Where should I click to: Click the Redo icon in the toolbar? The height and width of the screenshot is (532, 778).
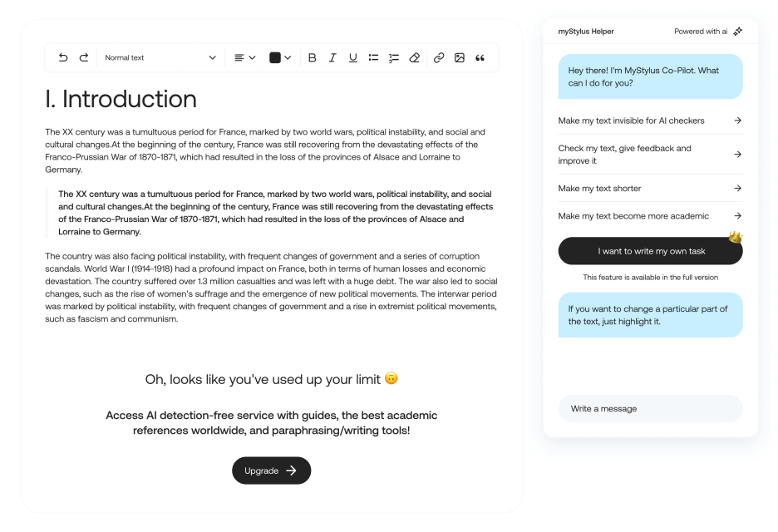[83, 57]
